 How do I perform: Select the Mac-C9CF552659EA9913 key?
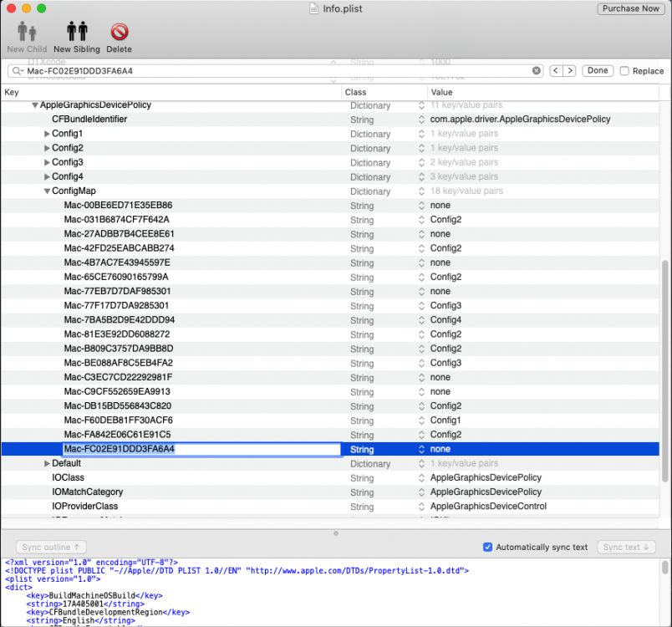coord(117,392)
